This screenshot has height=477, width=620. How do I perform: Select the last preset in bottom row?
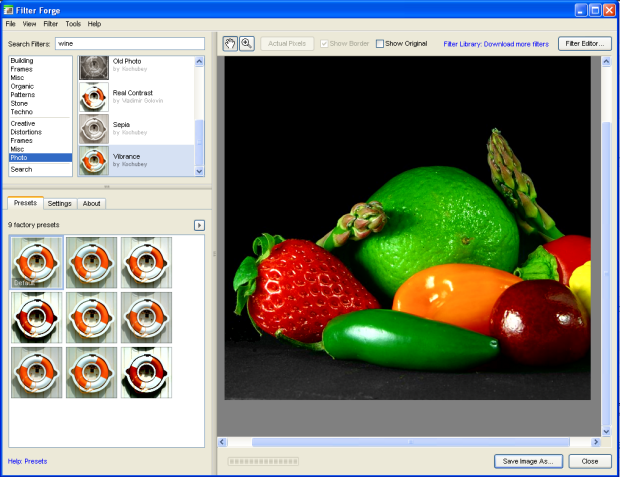pyautogui.click(x=146, y=373)
